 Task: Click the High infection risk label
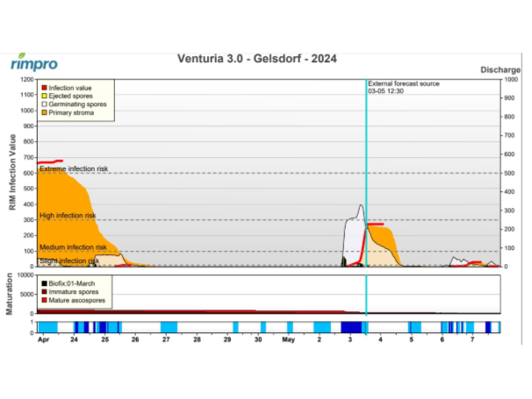pyautogui.click(x=68, y=216)
